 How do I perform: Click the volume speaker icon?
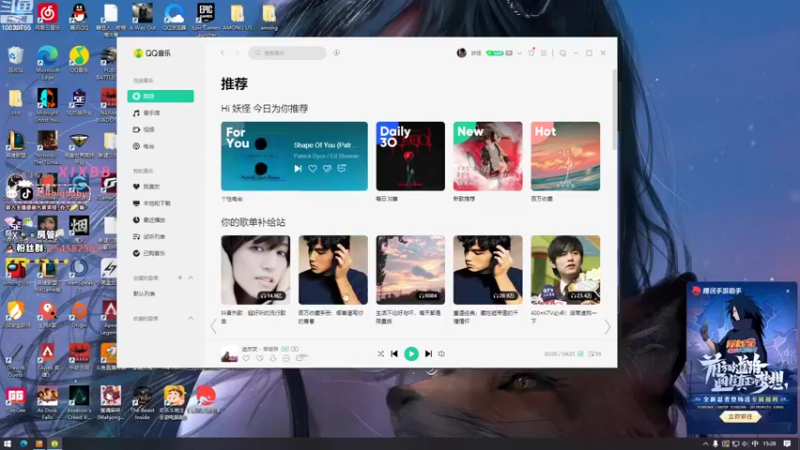point(441,354)
